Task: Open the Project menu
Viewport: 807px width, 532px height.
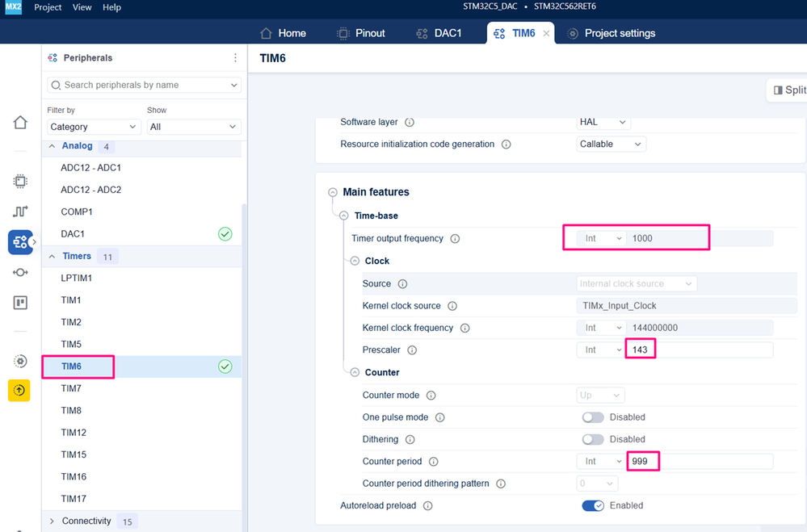Action: 48,7
